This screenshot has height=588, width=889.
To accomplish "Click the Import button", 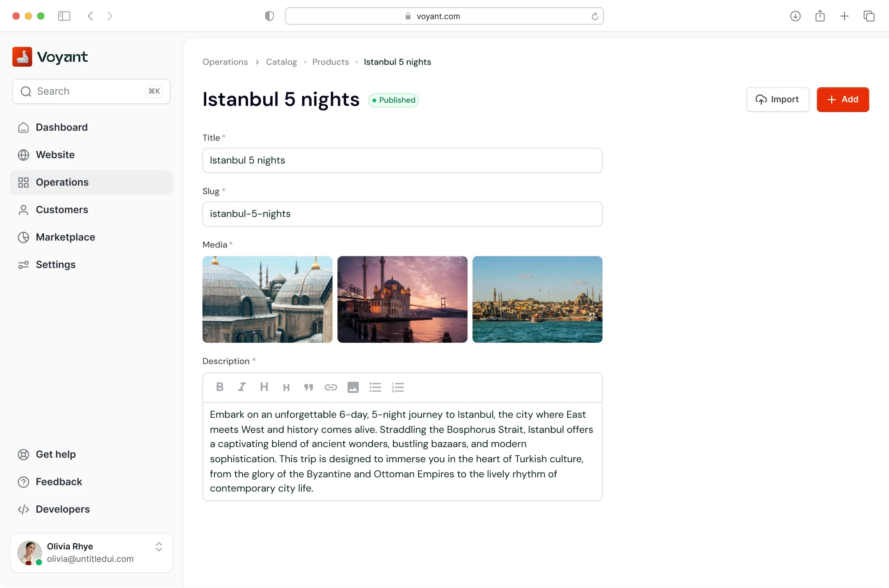I will point(777,100).
